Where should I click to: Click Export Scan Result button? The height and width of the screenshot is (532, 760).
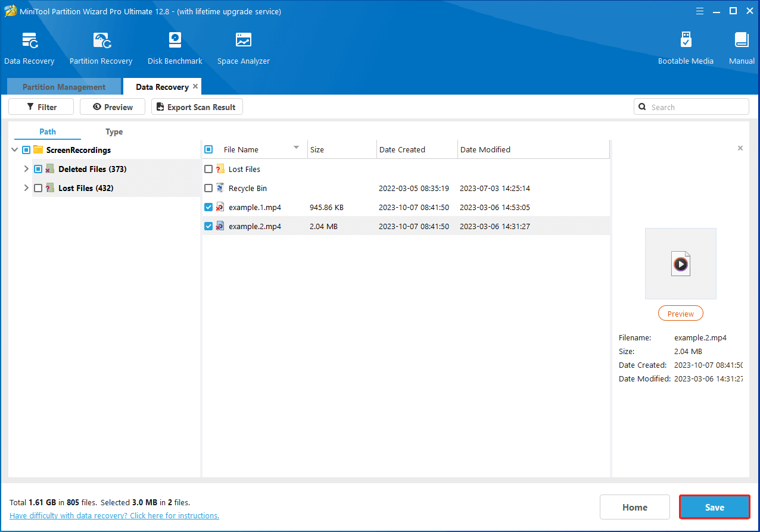tap(197, 107)
